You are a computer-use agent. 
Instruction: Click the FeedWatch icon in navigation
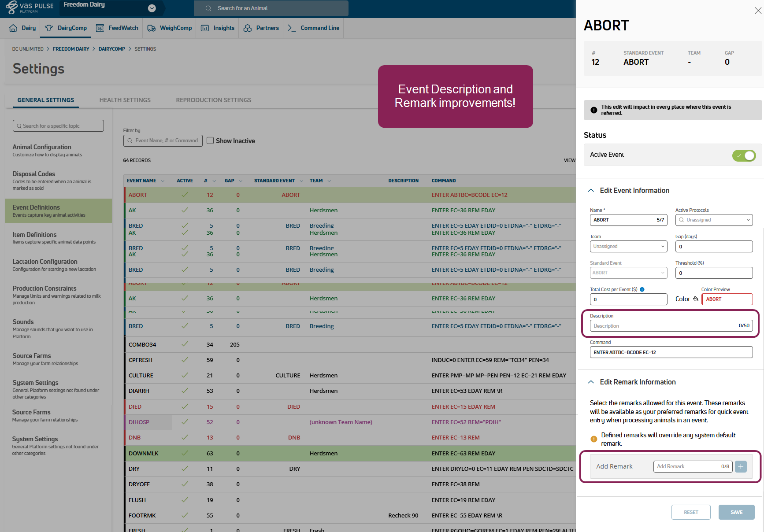pyautogui.click(x=100, y=28)
